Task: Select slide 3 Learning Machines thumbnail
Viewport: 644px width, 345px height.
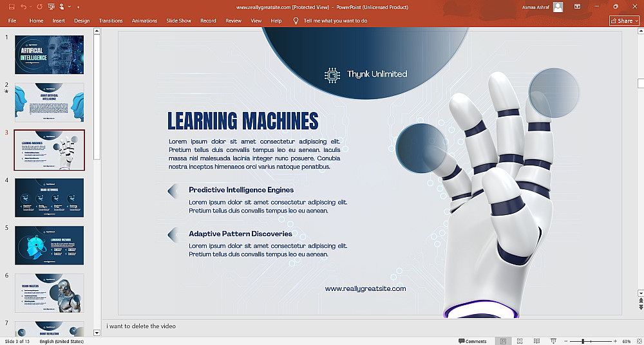Action: coord(50,150)
